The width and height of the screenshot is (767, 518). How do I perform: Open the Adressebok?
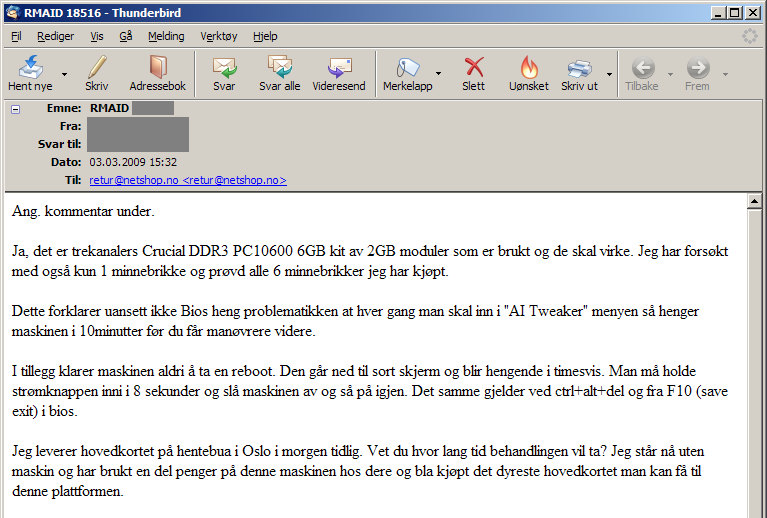[158, 73]
